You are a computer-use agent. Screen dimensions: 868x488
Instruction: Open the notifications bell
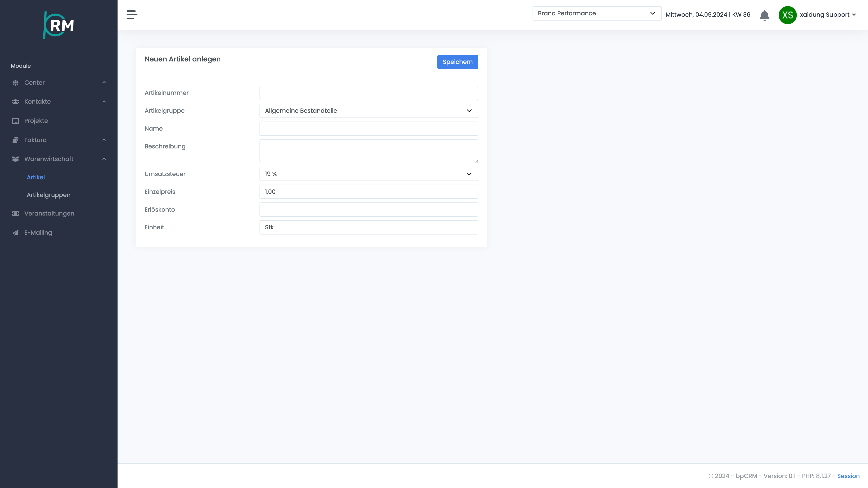[764, 15]
